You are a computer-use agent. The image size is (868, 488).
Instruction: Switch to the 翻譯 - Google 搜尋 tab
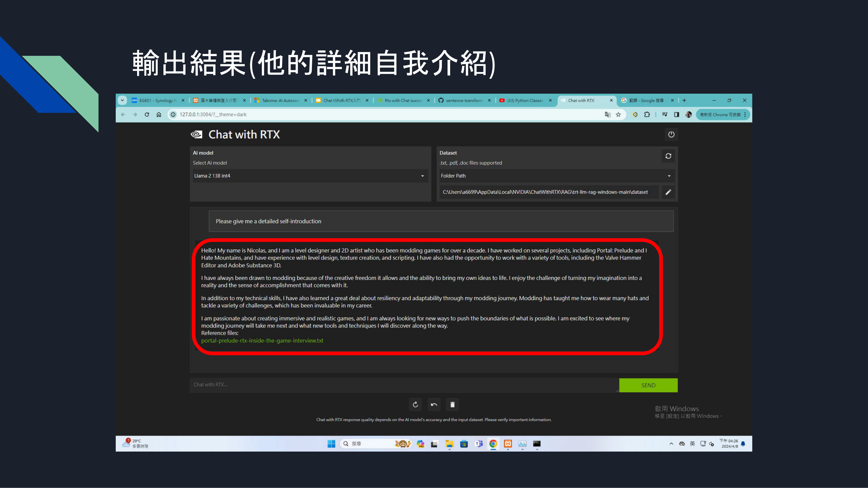pyautogui.click(x=648, y=100)
